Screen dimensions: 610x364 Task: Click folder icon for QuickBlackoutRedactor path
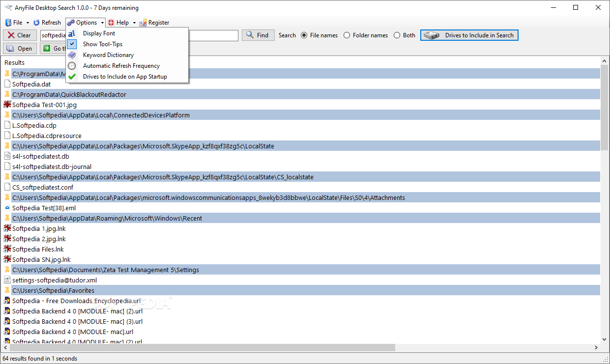pos(7,94)
